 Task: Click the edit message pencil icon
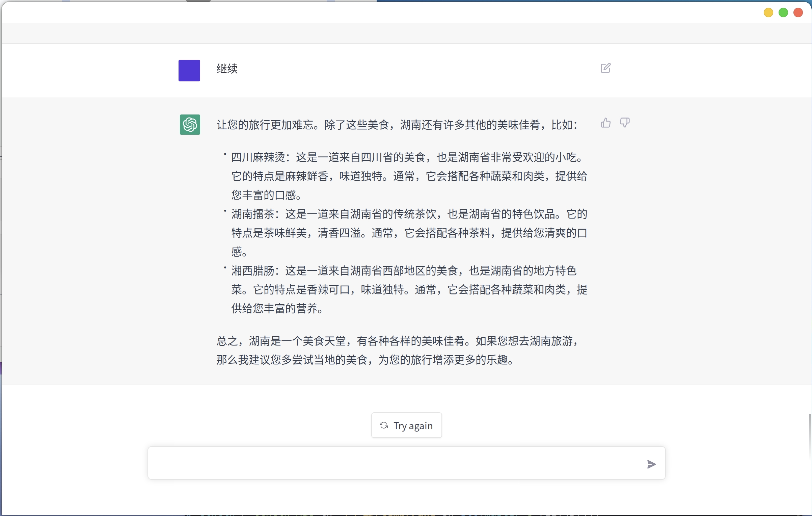click(x=605, y=68)
